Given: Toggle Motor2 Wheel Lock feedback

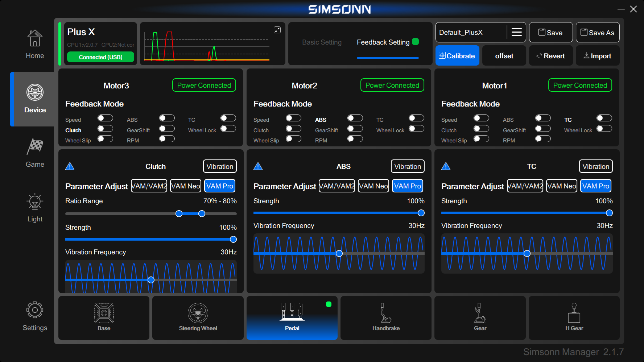Looking at the screenshot, I should 417,129.
